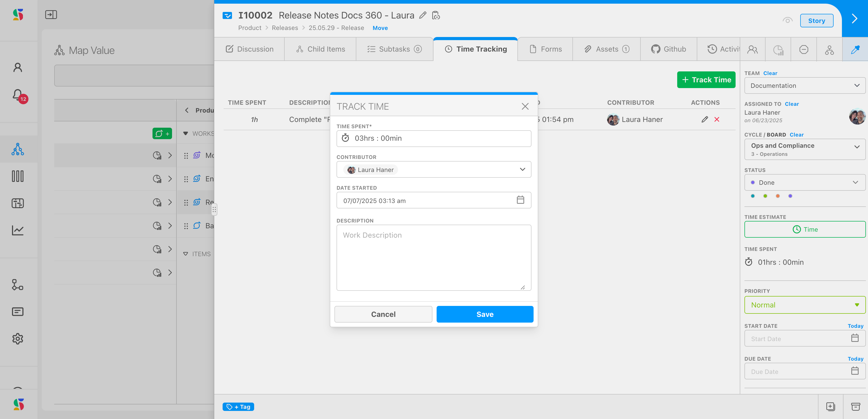
Task: Edit the Laura Haner time entry with the pencil
Action: pyautogui.click(x=705, y=120)
